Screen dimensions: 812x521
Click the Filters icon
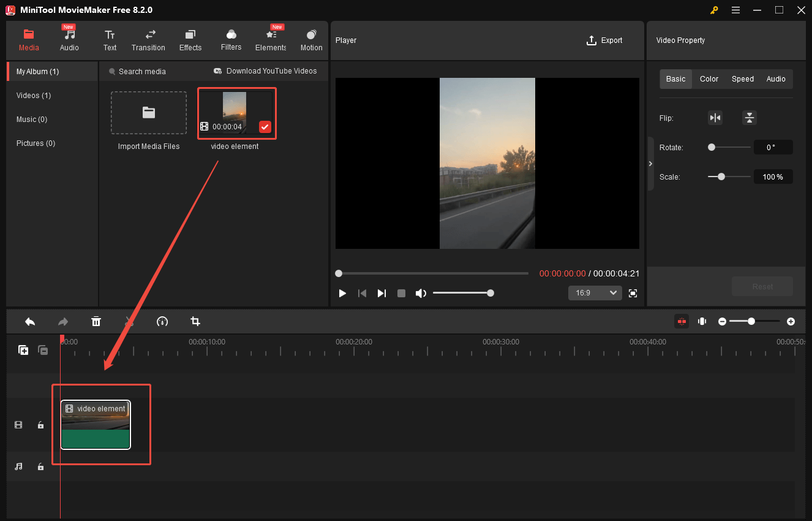click(231, 39)
